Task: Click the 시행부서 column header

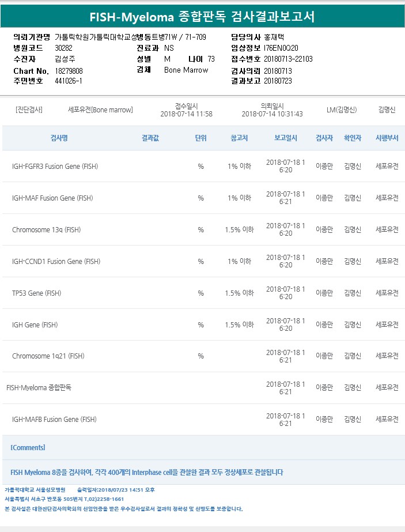Action: pos(387,138)
